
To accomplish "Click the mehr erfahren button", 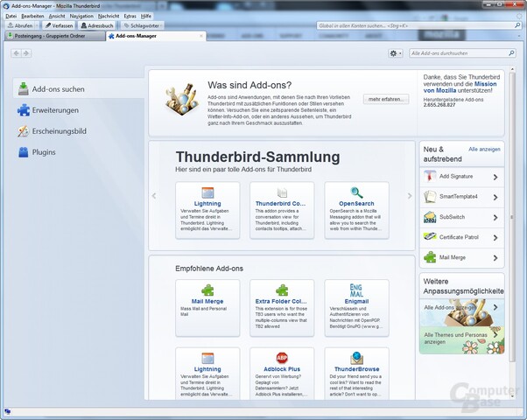I will 386,99.
